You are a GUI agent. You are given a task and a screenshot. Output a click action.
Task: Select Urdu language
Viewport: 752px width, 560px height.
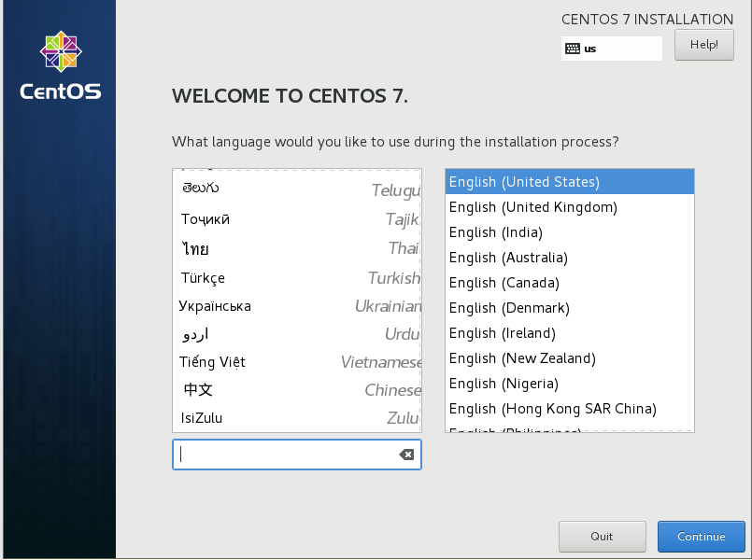pyautogui.click(x=297, y=334)
